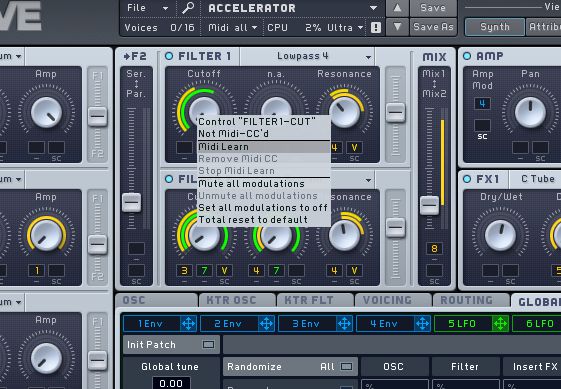Click the Mix1 Mix2 slider handle
Viewport: 561px width, 389px height.
[x=429, y=205]
